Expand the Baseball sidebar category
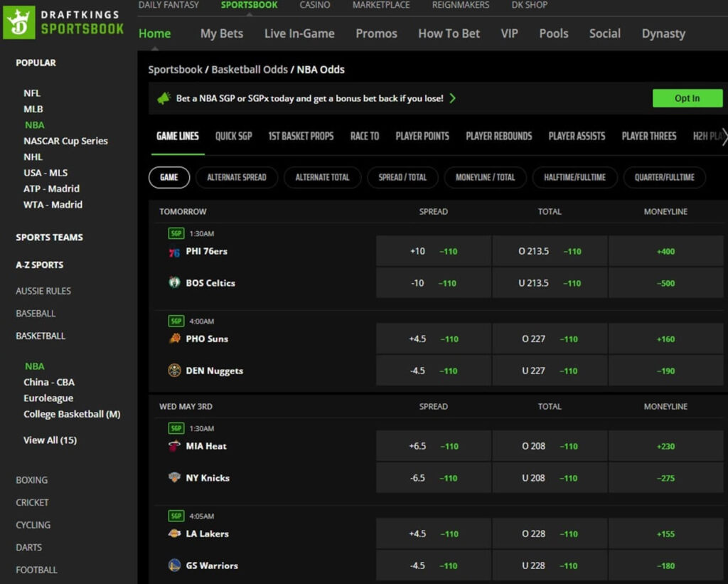728x584 pixels. pyautogui.click(x=36, y=314)
